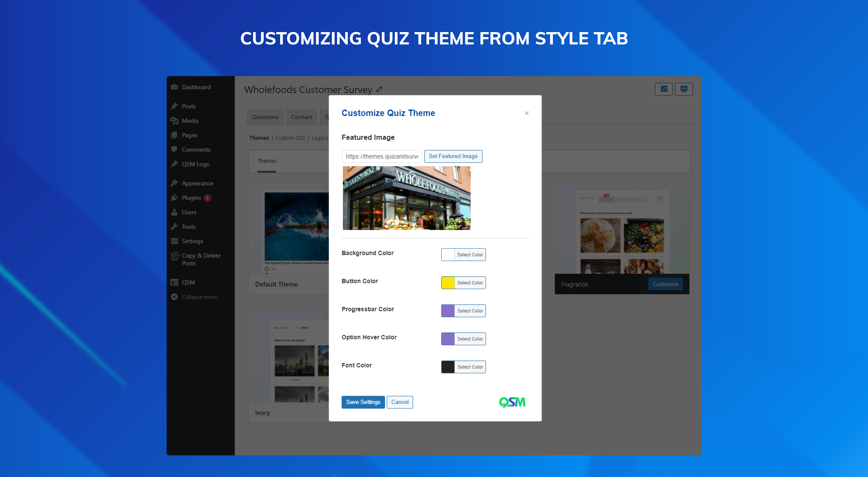Open Select Color for Button Color
The height and width of the screenshot is (477, 868).
click(x=470, y=283)
